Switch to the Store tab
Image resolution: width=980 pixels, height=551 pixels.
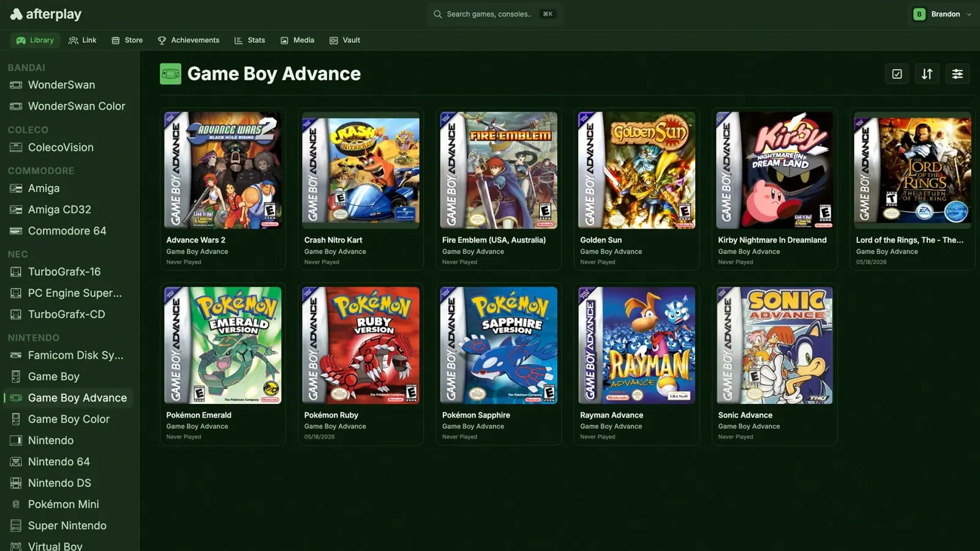pos(127,40)
